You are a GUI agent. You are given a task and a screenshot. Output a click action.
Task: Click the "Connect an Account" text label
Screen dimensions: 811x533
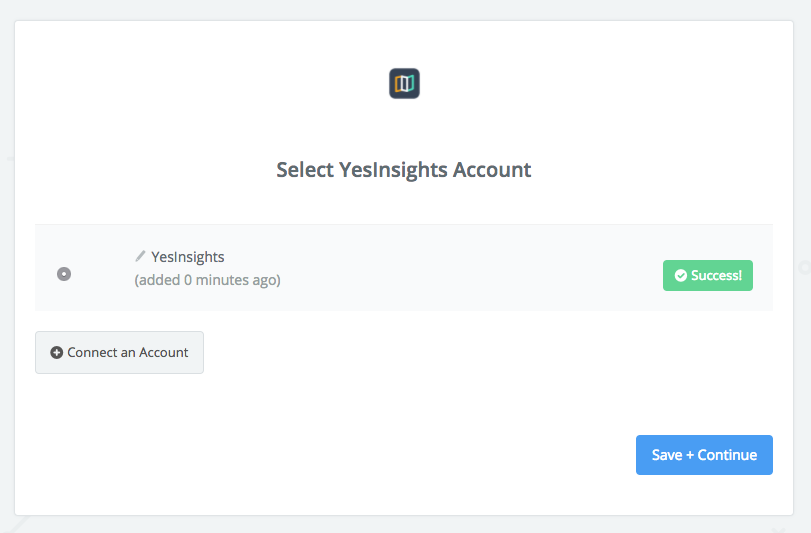(x=128, y=353)
